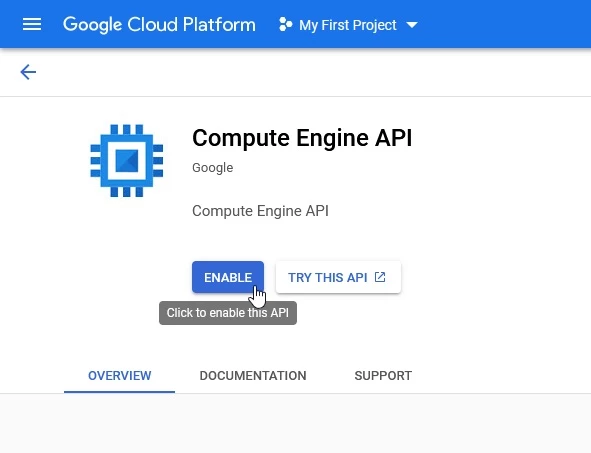Image resolution: width=591 pixels, height=453 pixels.
Task: Select the Support tab
Action: tap(383, 376)
